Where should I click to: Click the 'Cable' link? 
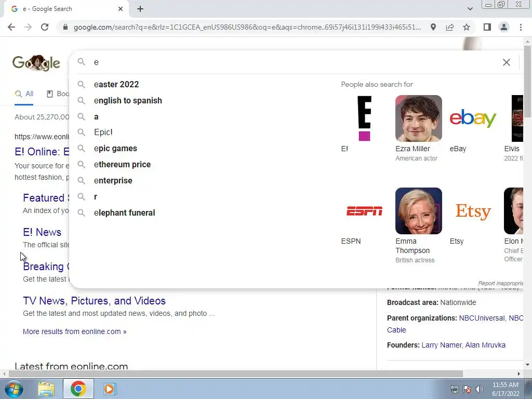(396, 330)
